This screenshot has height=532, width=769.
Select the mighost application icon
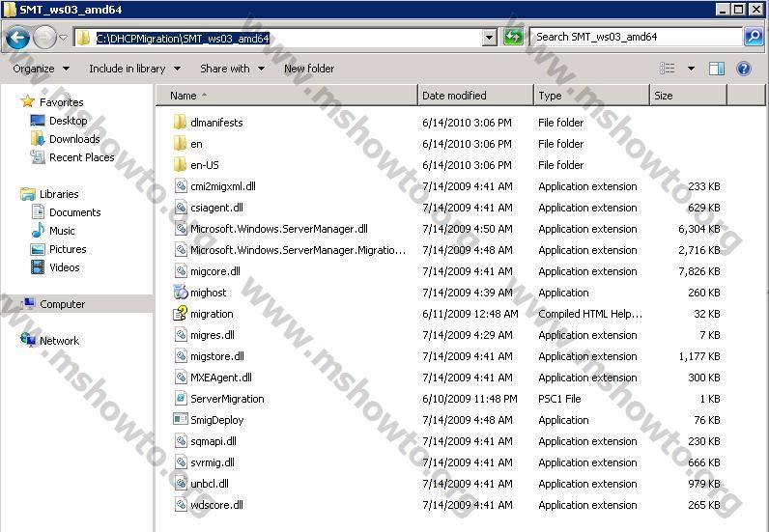click(x=181, y=293)
